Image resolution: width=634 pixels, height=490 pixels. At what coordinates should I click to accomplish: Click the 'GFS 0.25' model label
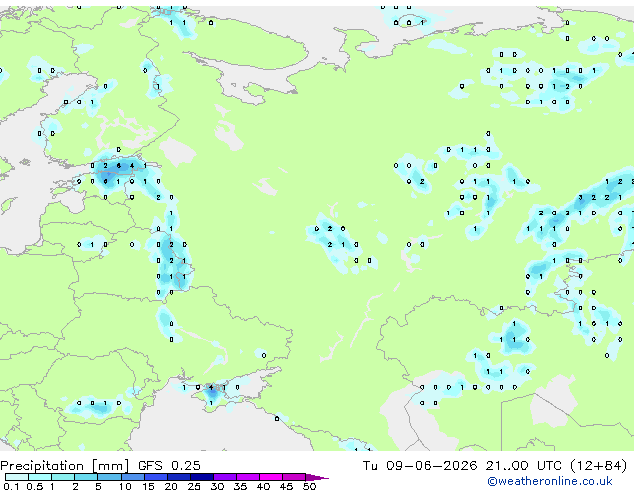tap(169, 465)
